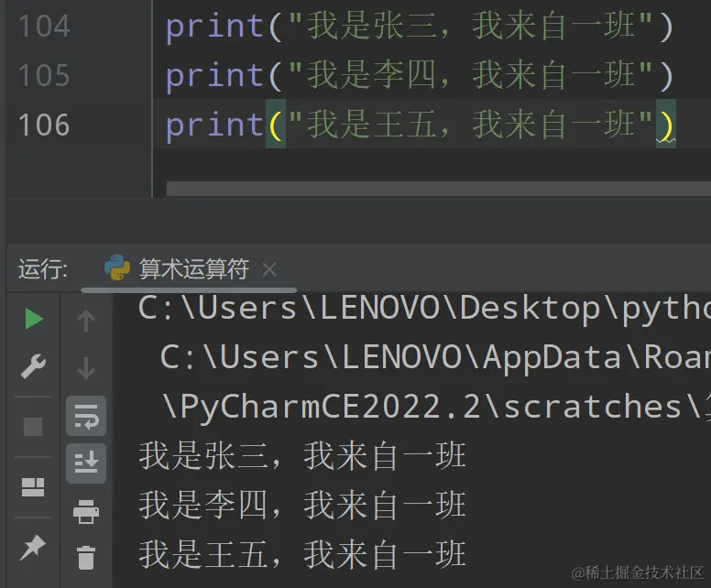Open run configuration wrench settings
711x588 pixels.
(34, 365)
